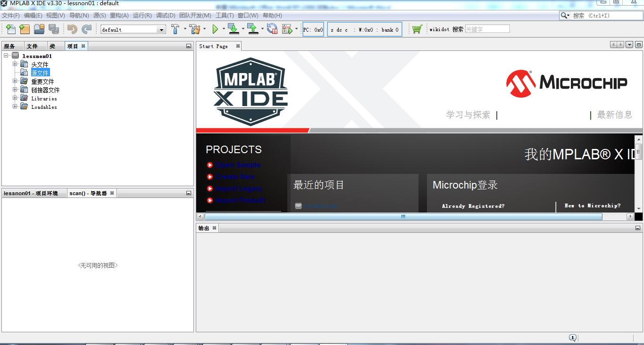This screenshot has height=345, width=644.
Task: Open the default configuration combo box
Action: click(133, 29)
